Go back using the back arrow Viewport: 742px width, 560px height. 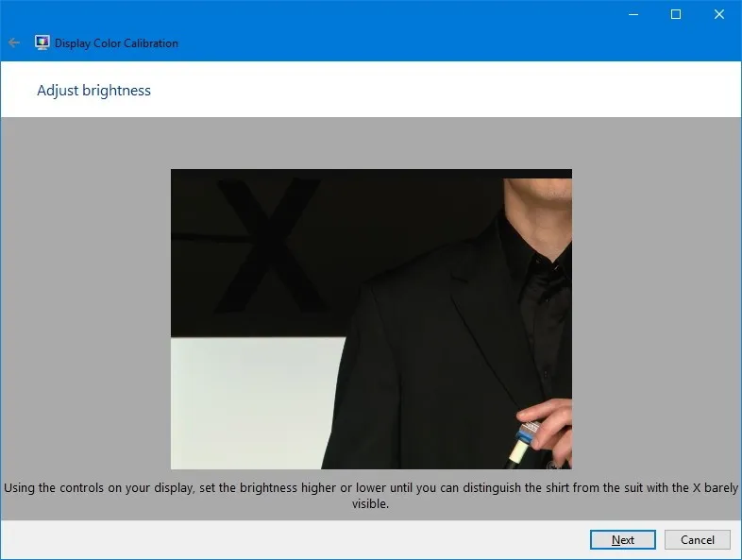click(13, 42)
